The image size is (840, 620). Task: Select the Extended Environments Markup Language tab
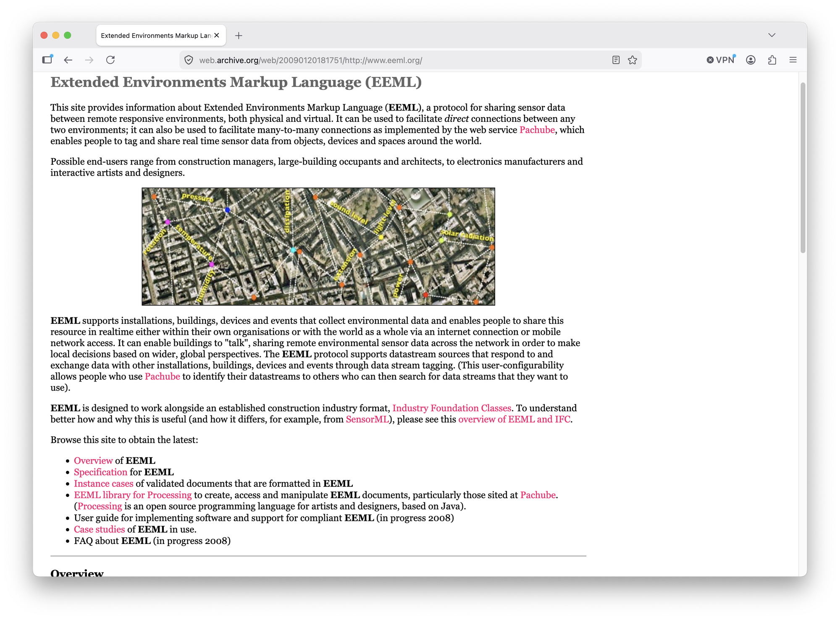coord(161,36)
